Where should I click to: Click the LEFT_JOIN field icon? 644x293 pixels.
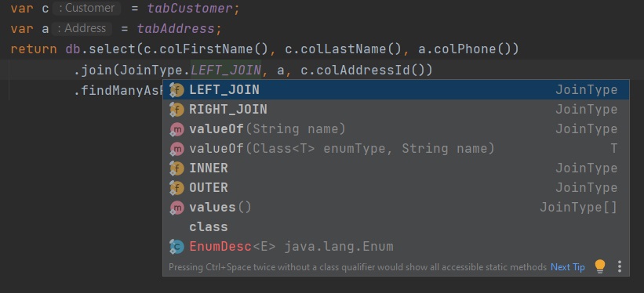pos(176,90)
